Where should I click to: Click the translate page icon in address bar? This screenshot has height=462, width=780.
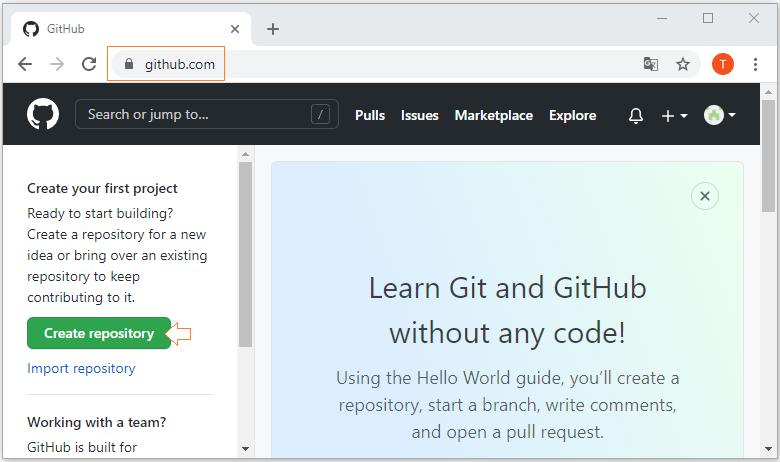[651, 64]
